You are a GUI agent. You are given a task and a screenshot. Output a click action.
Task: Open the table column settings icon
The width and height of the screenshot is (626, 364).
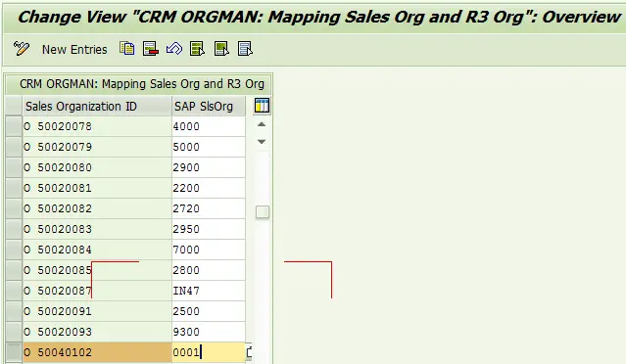tap(262, 106)
